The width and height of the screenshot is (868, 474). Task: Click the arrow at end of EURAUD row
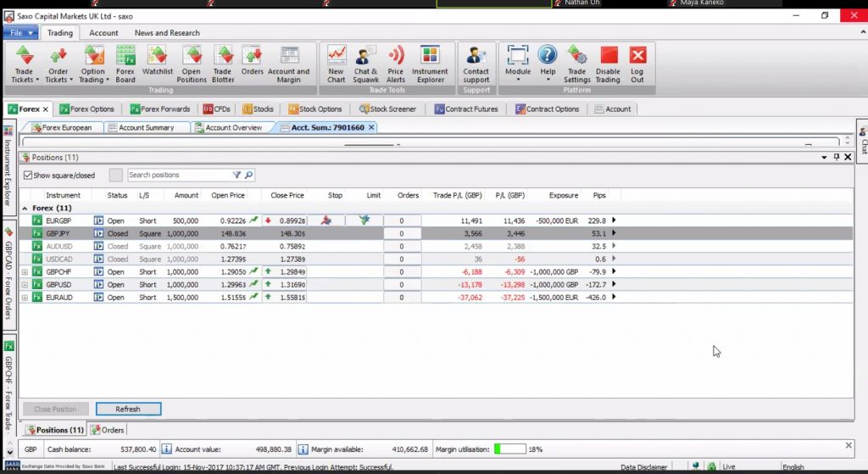[614, 298]
